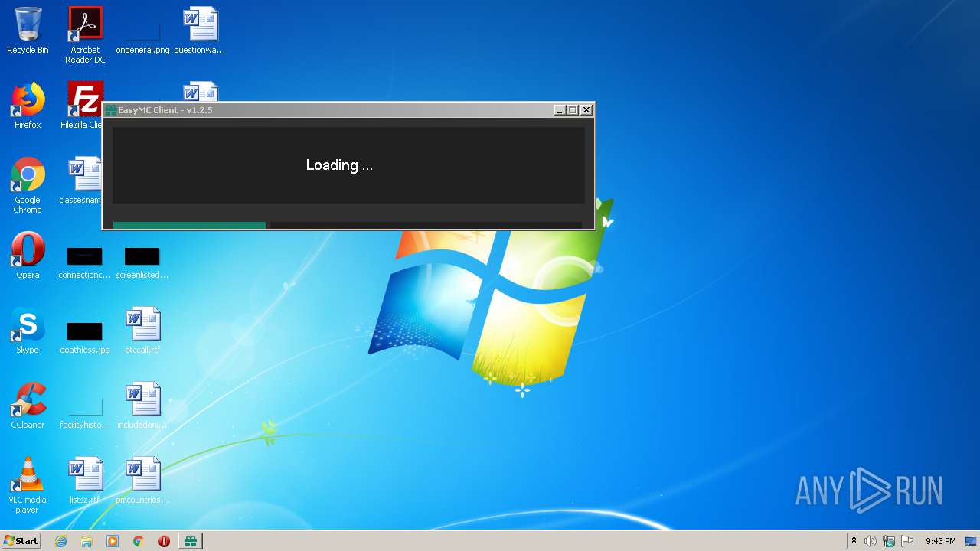Open the FileZilla Client shortcut
Screen dimensions: 980x551
(84, 106)
